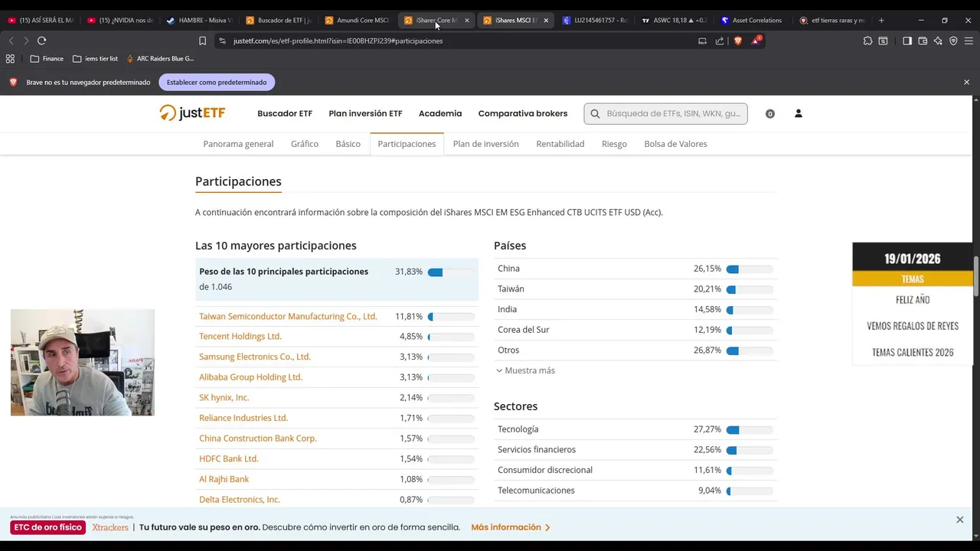Switch to the Amundi Core MSCI browser tab
980x551 pixels.
pos(356,21)
